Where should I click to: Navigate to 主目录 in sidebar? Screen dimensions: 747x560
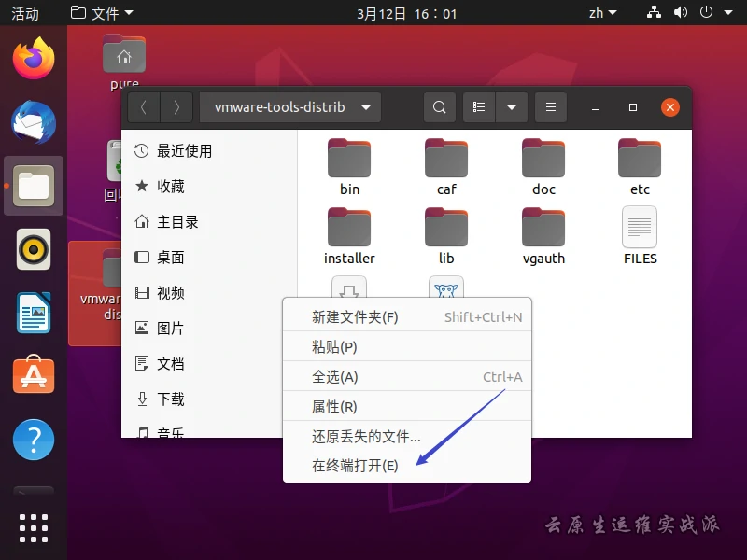pos(209,222)
